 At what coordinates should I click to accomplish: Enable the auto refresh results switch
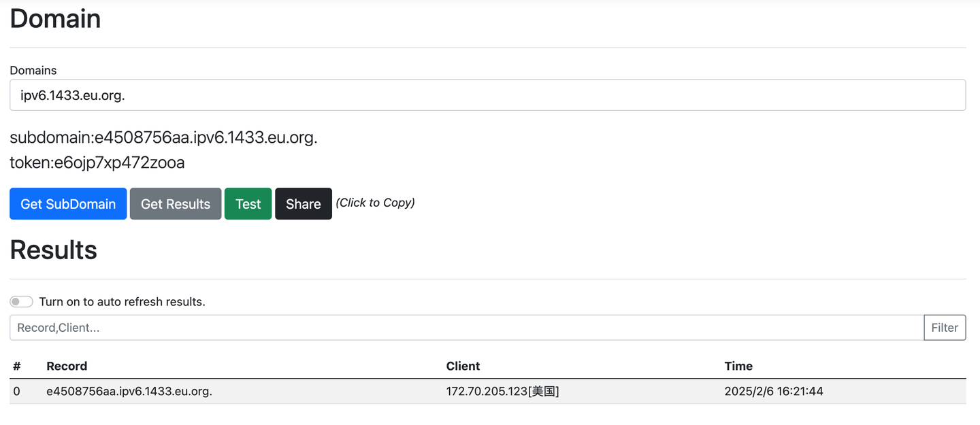coord(21,301)
